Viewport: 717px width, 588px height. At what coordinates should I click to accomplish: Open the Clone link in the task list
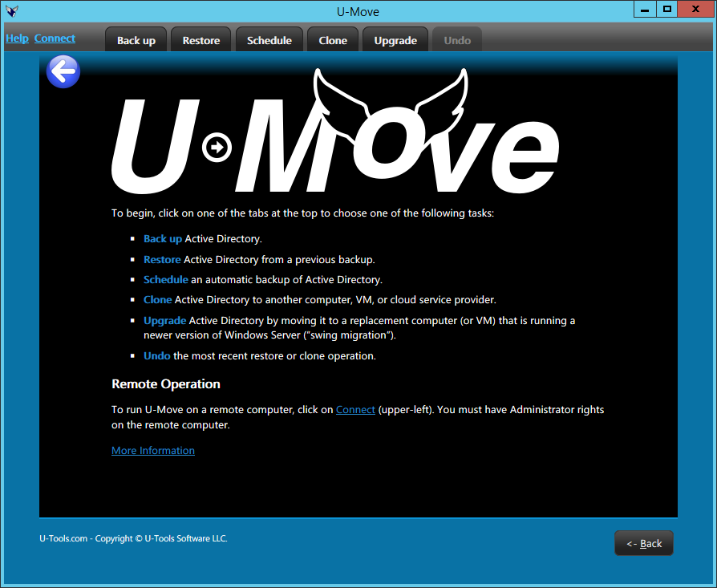[x=158, y=299]
